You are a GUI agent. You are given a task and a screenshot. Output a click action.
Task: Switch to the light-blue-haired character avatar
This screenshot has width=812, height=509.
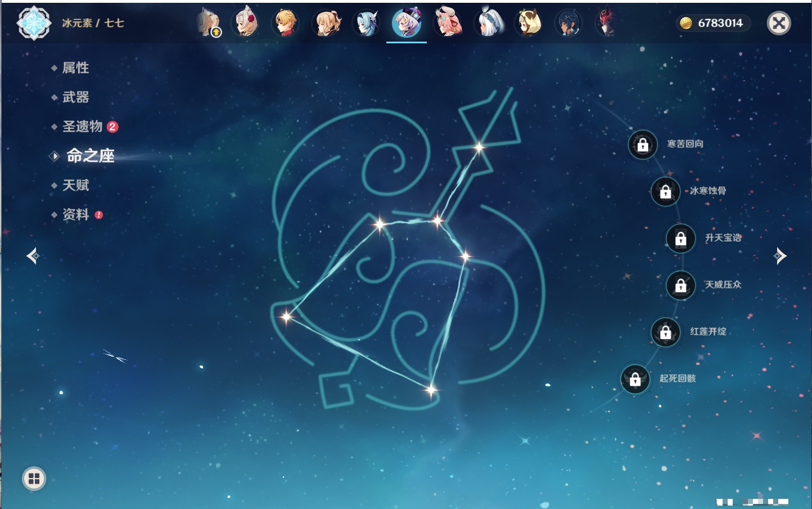[367, 24]
